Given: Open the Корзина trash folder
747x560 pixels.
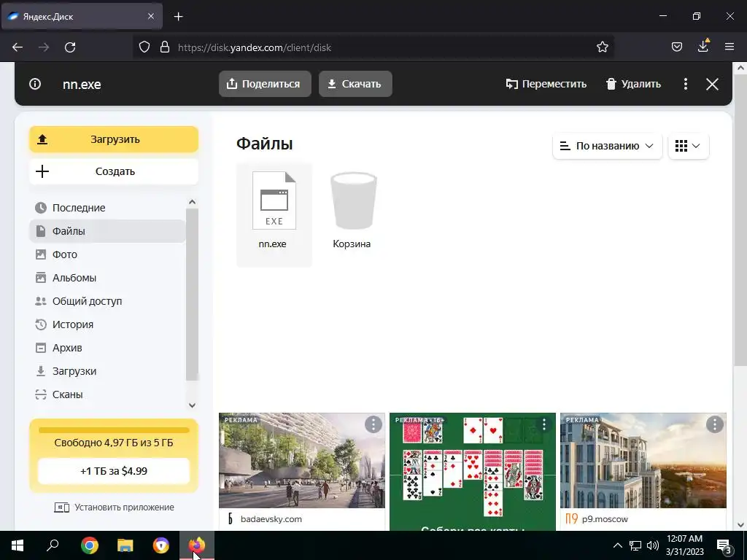Looking at the screenshot, I should [x=353, y=210].
